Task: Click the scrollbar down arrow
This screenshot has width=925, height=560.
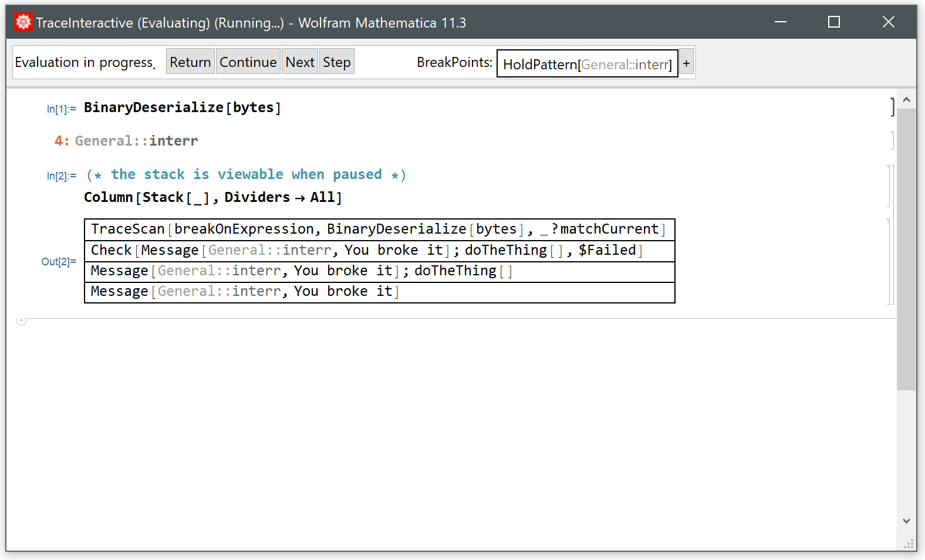Action: tap(906, 521)
